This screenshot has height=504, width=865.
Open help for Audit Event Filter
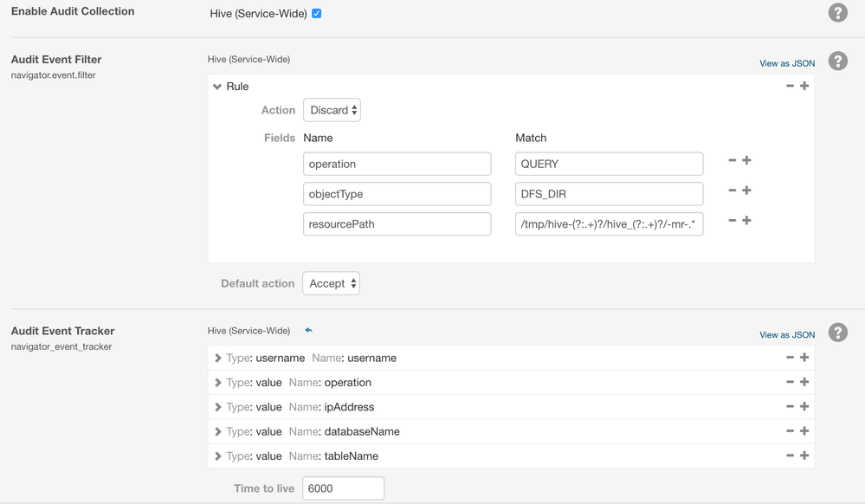[837, 61]
